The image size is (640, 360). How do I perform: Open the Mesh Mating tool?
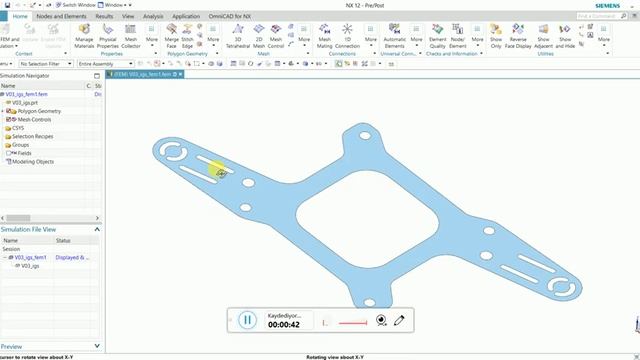[324, 36]
